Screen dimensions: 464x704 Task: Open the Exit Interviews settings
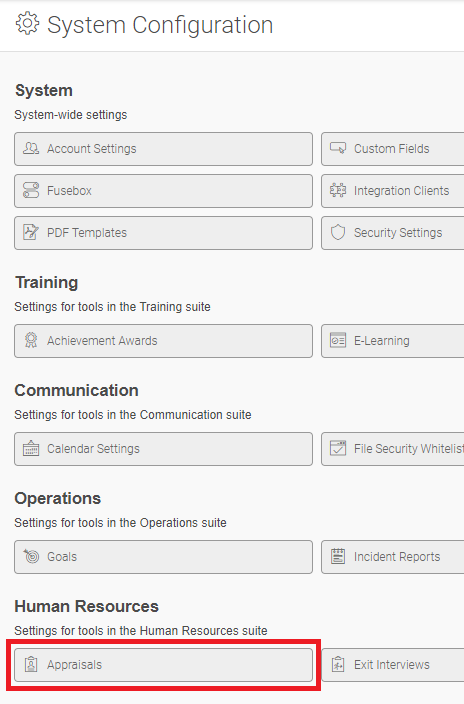(x=393, y=664)
